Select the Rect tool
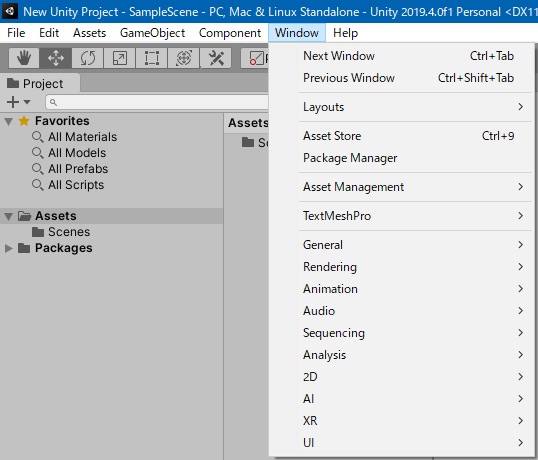 (152, 58)
